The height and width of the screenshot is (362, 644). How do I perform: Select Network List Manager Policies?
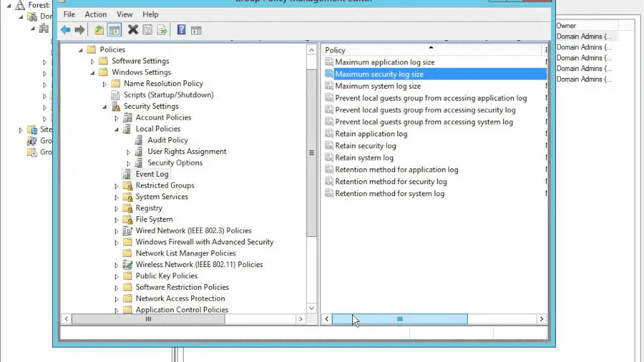[186, 253]
